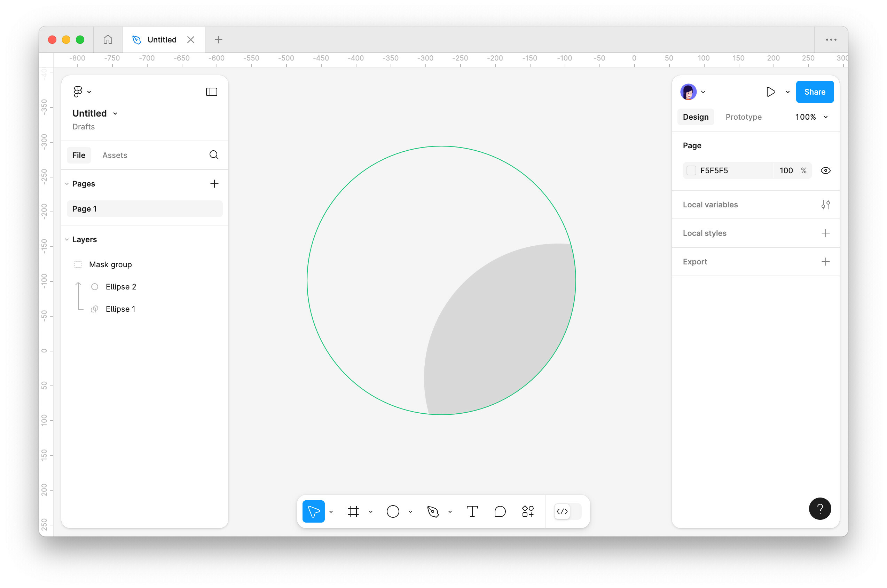887x588 pixels.
Task: Select the Move tool arrow
Action: click(314, 511)
